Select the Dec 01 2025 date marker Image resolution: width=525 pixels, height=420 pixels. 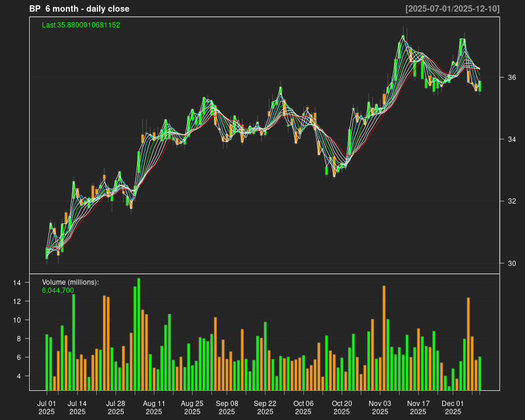[x=453, y=407]
